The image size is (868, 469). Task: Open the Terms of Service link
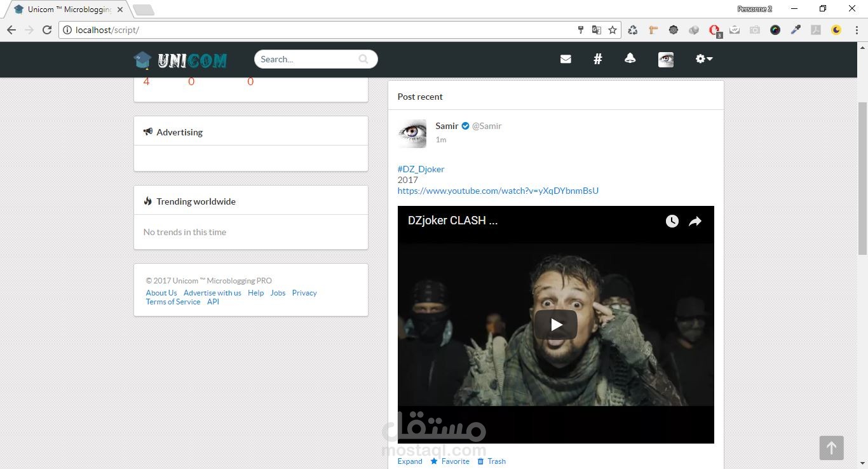pos(173,302)
